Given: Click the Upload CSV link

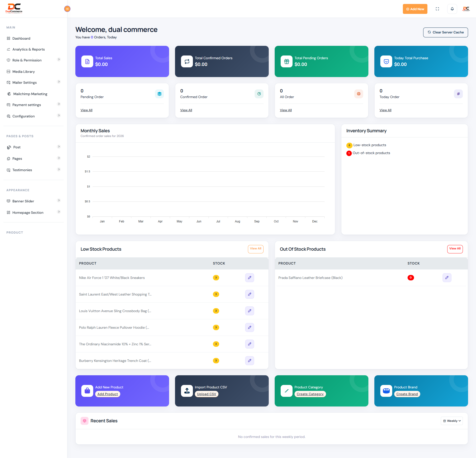Looking at the screenshot, I should pyautogui.click(x=207, y=394).
